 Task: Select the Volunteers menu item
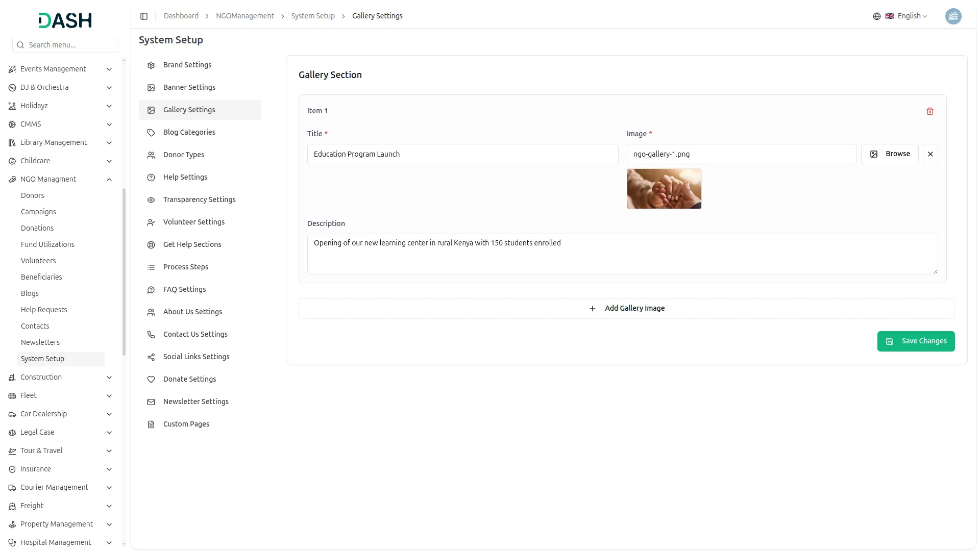point(38,261)
